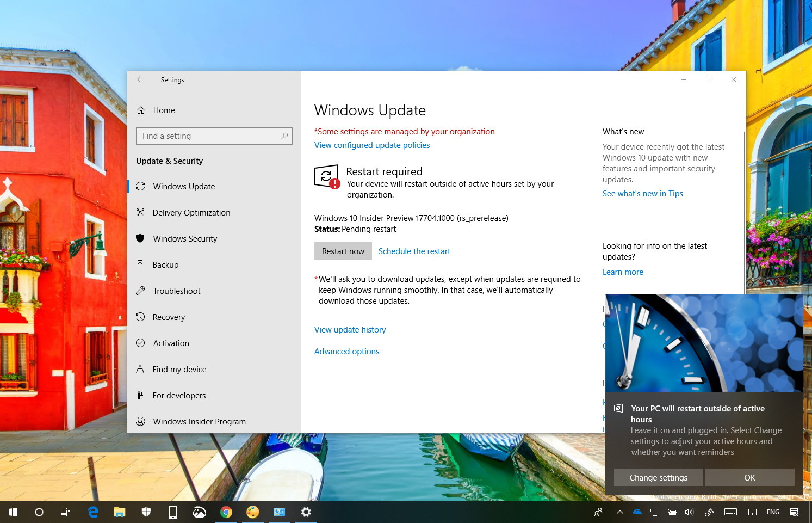Open the Troubleshoot page
This screenshot has width=812, height=523.
tap(176, 291)
